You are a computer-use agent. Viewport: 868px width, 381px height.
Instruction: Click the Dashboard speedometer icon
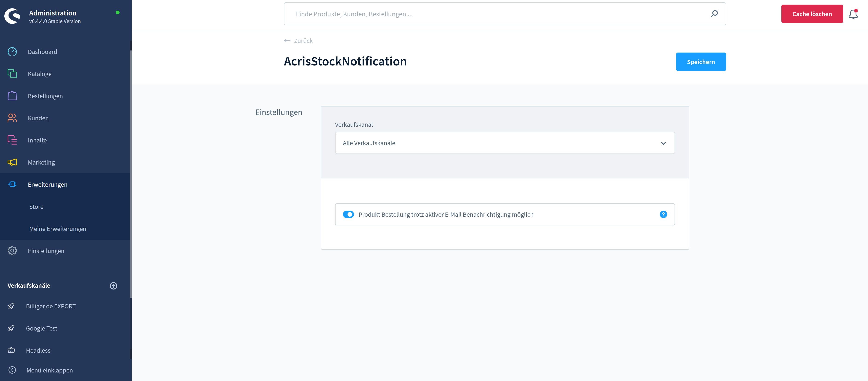coord(12,52)
